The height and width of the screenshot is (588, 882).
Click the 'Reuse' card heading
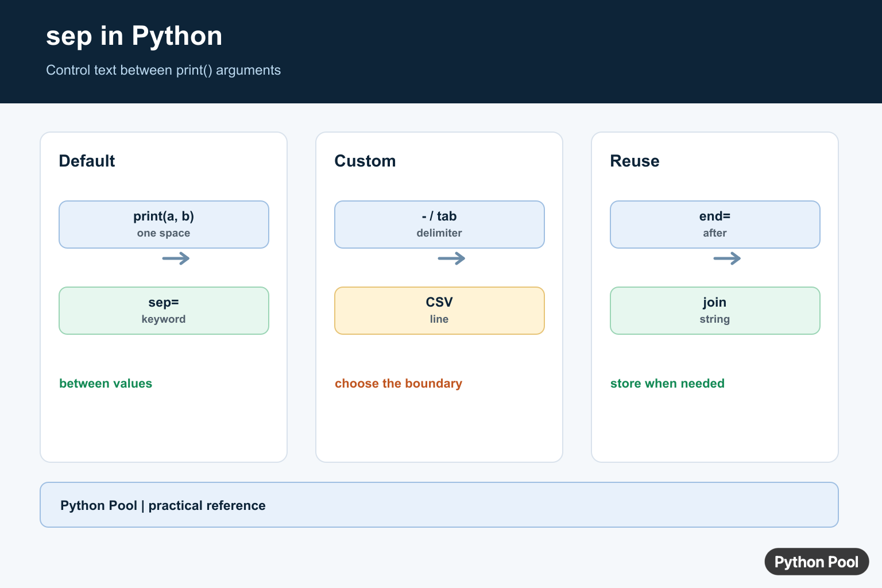[x=635, y=161]
